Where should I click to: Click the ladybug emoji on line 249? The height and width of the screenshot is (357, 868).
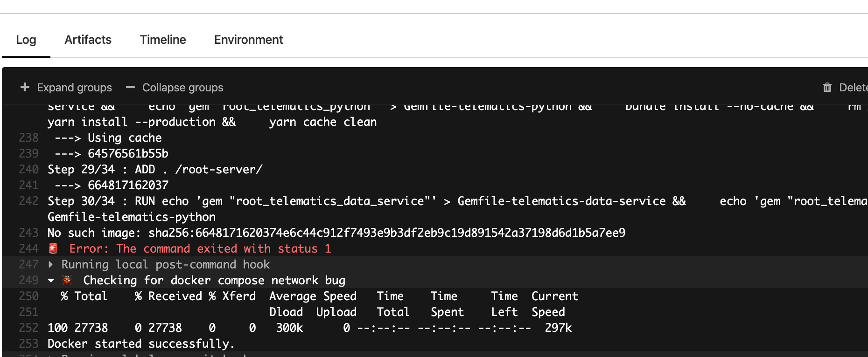coord(67,280)
